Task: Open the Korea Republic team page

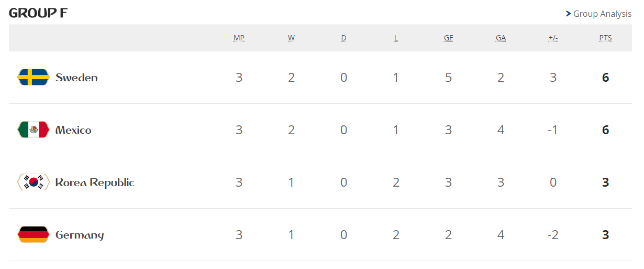Action: coord(95,182)
